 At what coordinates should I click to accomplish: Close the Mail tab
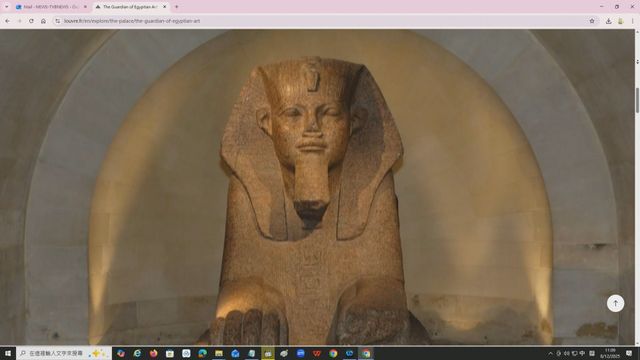click(85, 7)
